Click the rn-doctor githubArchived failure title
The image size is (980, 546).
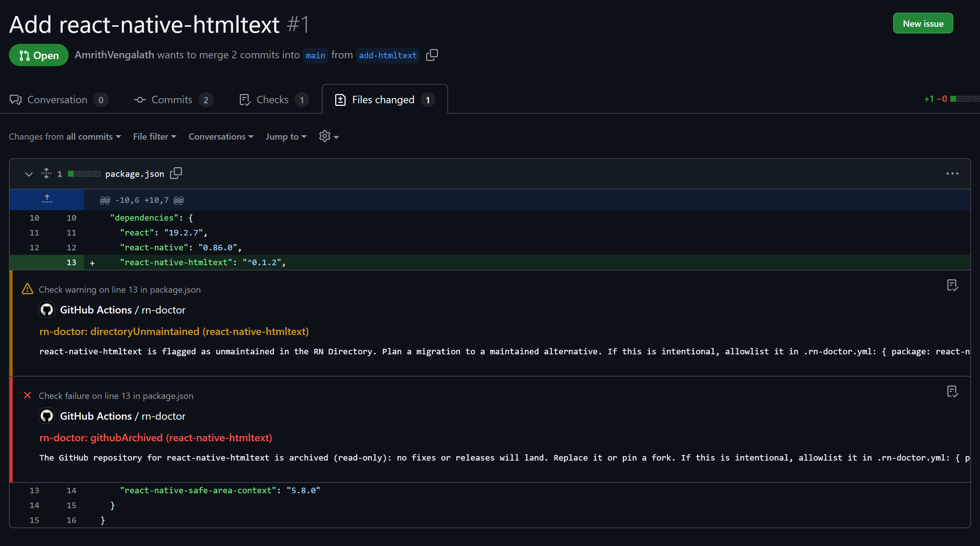click(x=156, y=438)
